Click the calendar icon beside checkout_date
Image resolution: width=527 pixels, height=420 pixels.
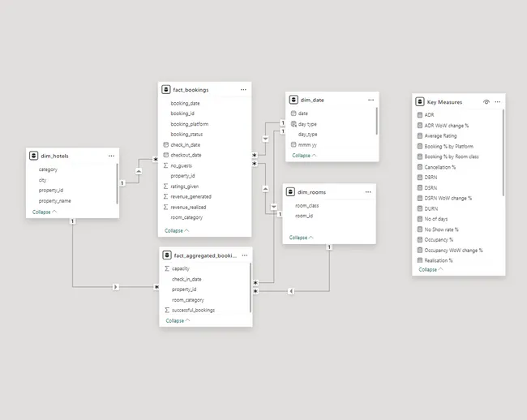point(165,155)
